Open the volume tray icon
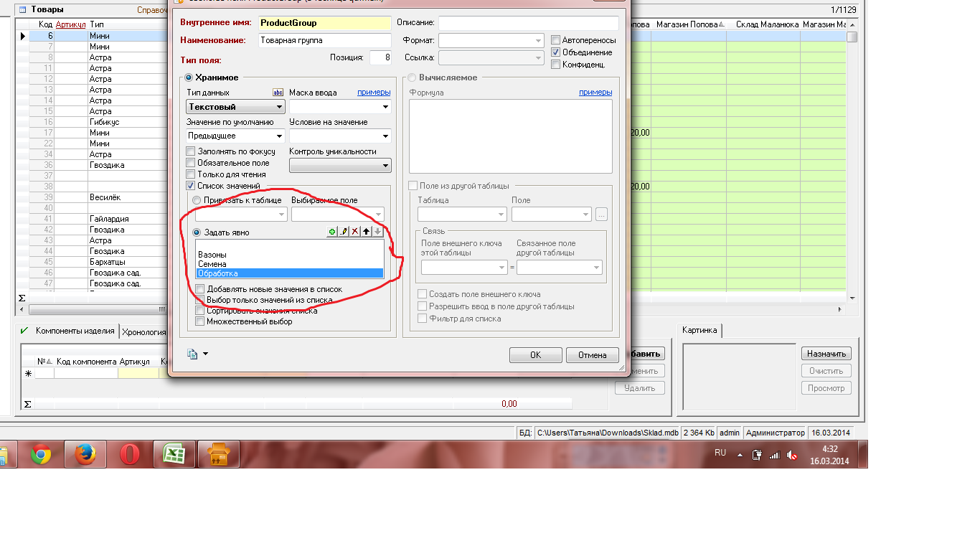 click(793, 455)
